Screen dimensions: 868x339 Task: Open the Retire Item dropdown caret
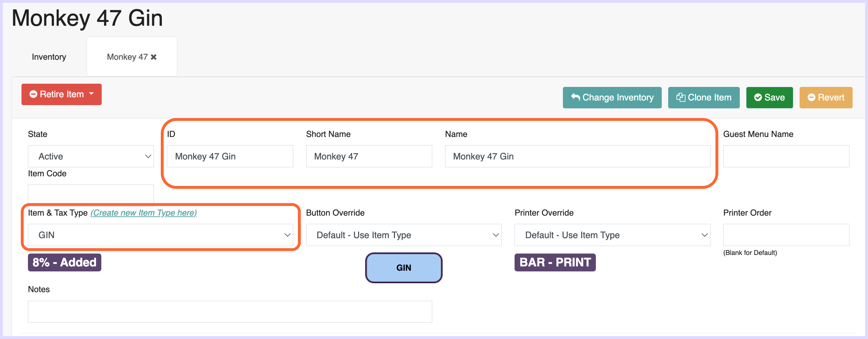(92, 94)
